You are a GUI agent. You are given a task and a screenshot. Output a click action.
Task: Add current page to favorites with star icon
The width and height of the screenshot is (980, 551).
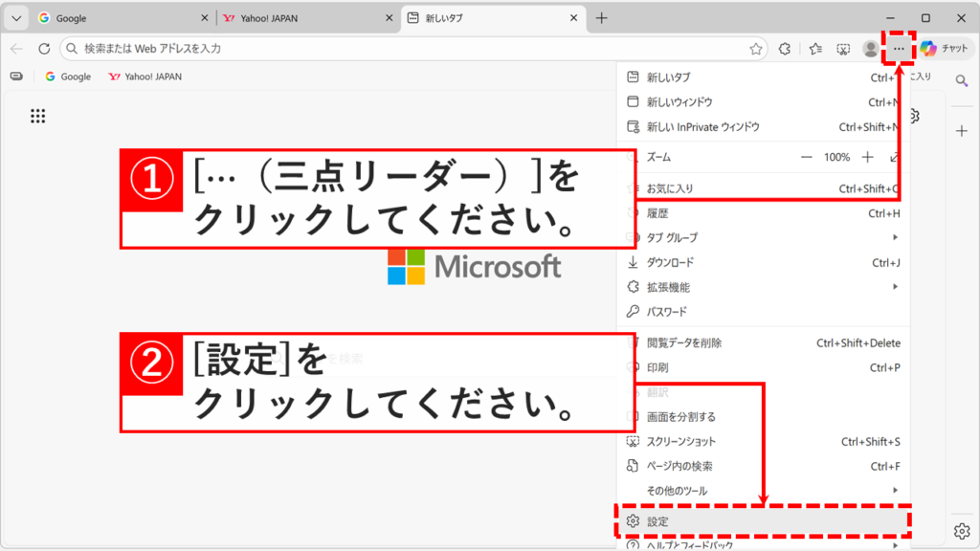coord(755,47)
